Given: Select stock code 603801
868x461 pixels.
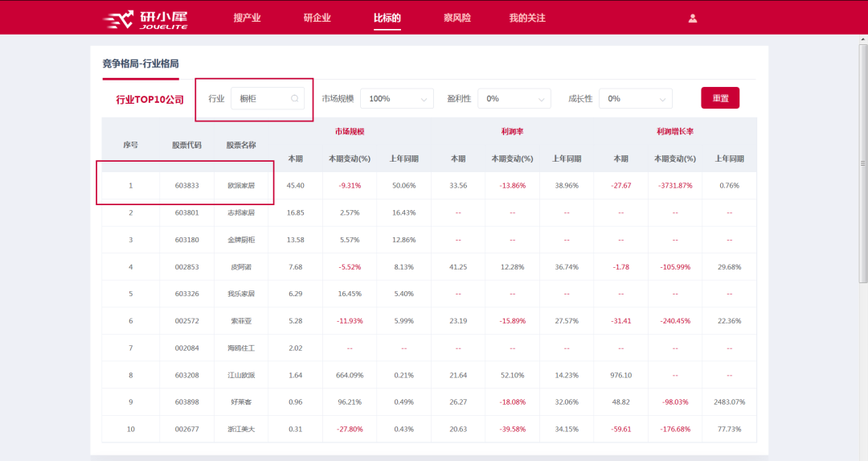Looking at the screenshot, I should pyautogui.click(x=186, y=212).
